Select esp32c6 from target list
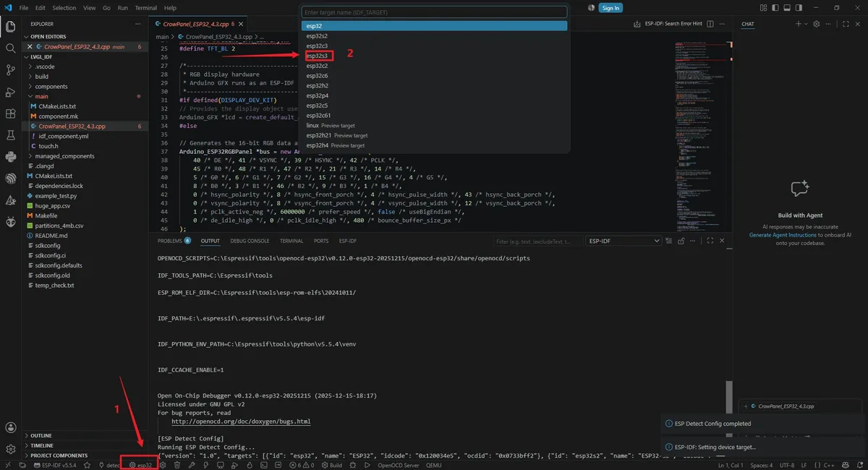Viewport: 868px width, 470px height. coord(434,75)
